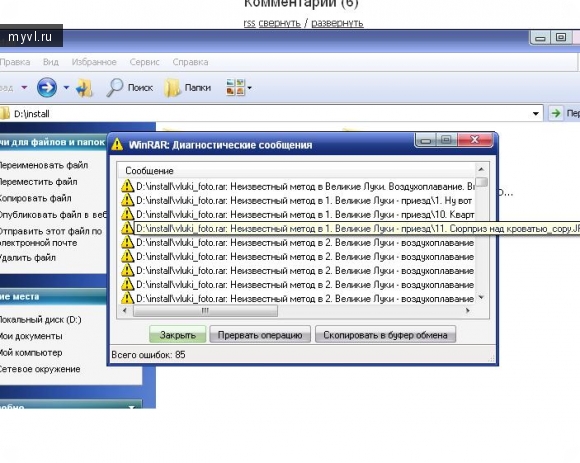Toggle the Папки folders pane button

[188, 88]
